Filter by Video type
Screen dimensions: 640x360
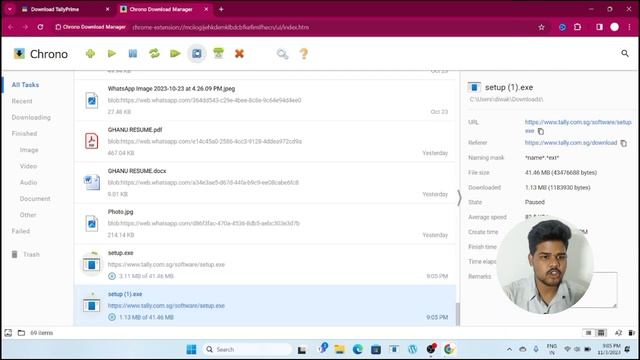click(x=28, y=166)
